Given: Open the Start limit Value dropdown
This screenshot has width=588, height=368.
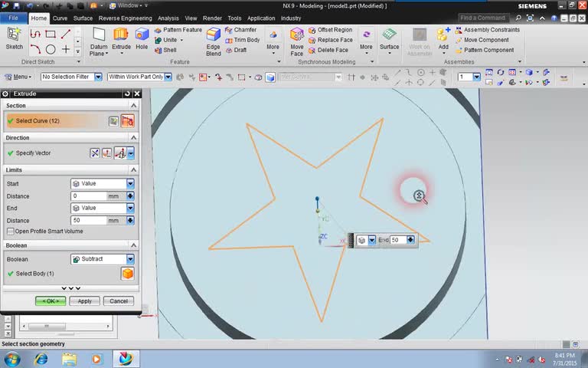Looking at the screenshot, I should tap(130, 184).
